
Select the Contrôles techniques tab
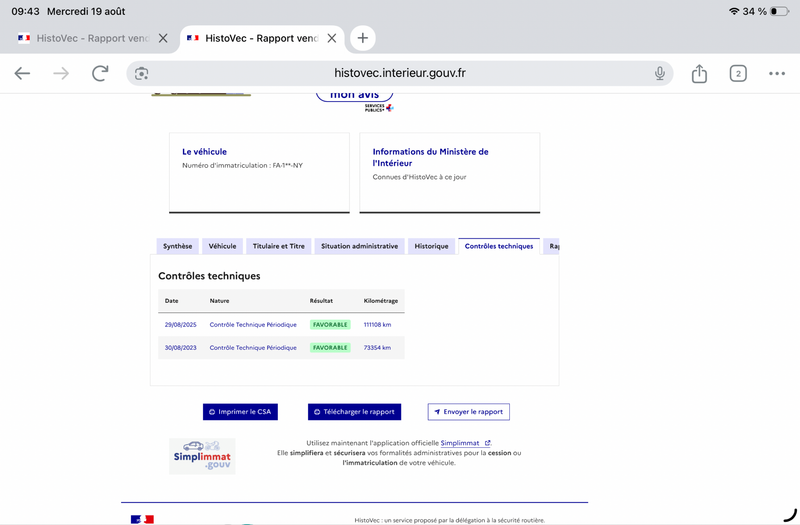[498, 246]
